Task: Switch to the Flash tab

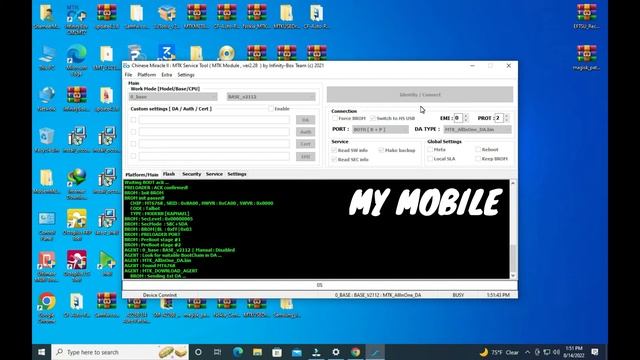Action: 169,174
